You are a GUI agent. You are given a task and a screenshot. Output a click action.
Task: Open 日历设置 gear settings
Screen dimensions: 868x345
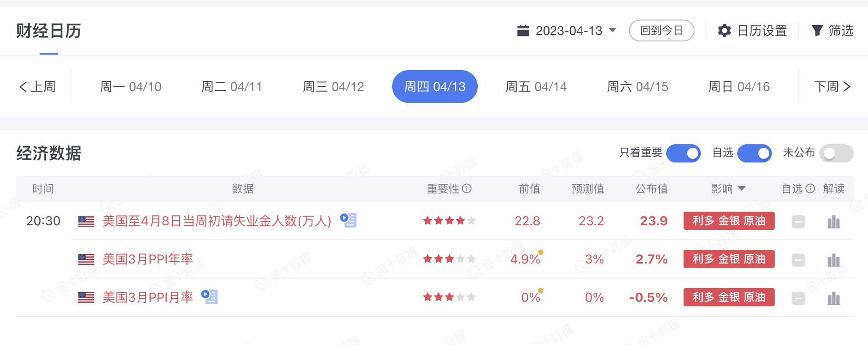[752, 30]
